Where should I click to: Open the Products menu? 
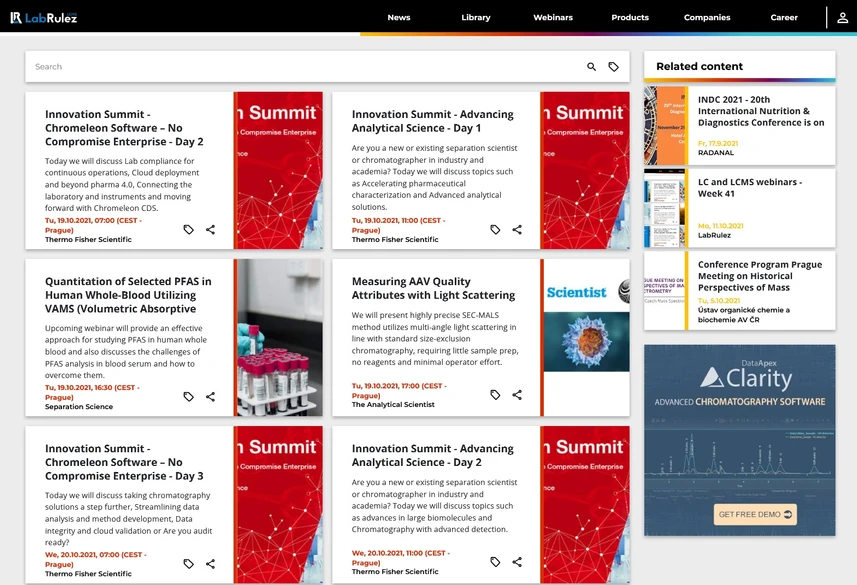tap(630, 17)
